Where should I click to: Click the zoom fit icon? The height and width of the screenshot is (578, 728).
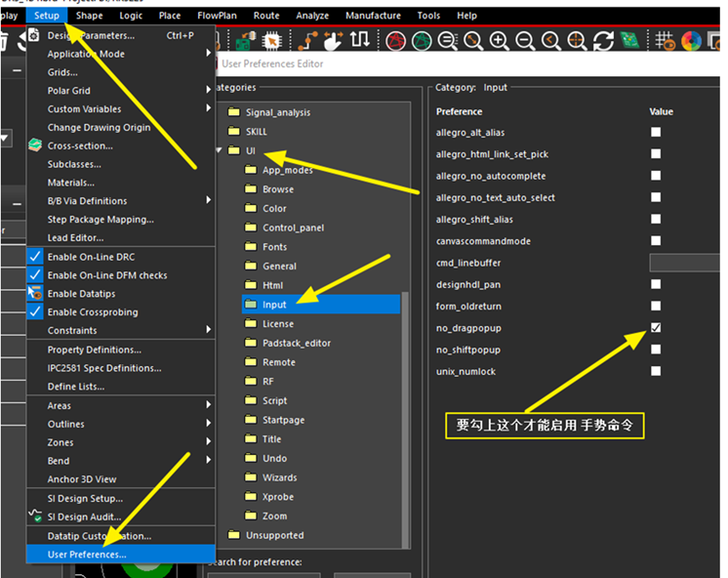coord(473,41)
